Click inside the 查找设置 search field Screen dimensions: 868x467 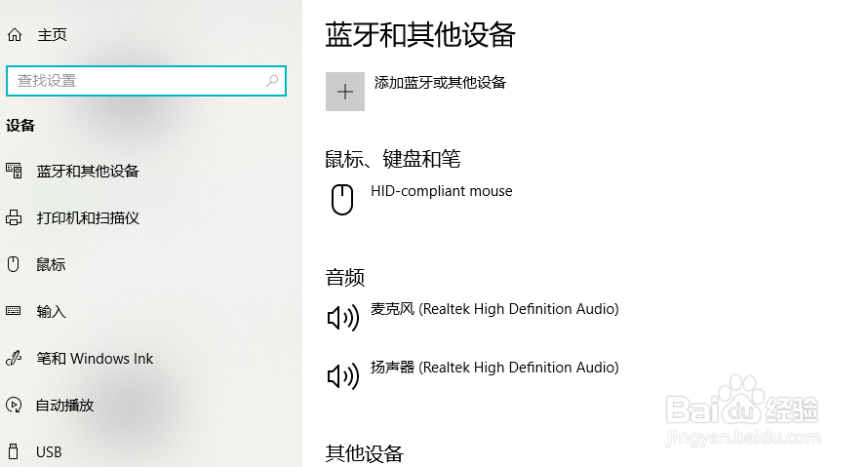[x=146, y=81]
